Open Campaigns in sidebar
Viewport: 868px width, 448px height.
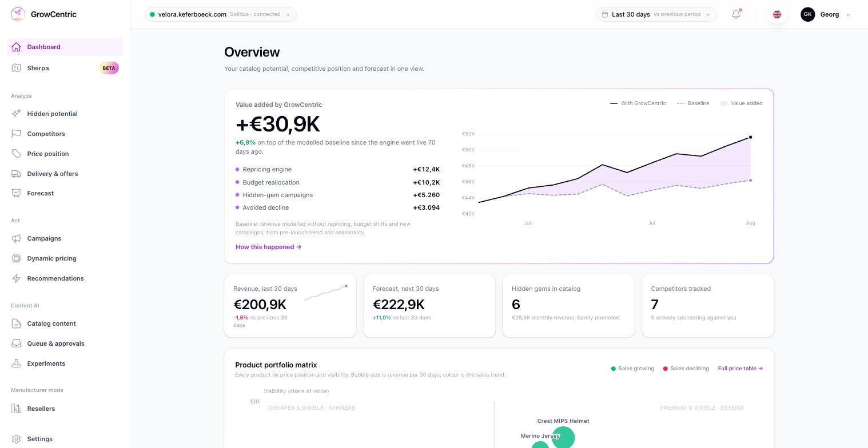click(x=65, y=238)
